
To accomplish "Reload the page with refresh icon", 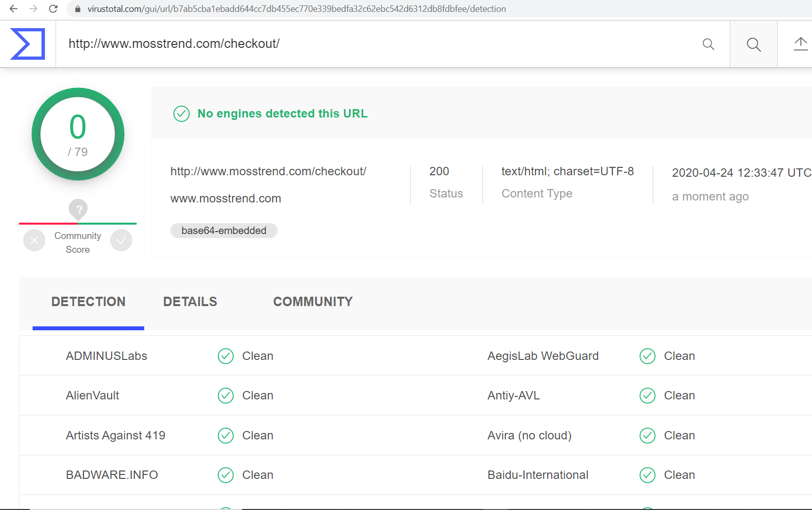I will point(53,9).
